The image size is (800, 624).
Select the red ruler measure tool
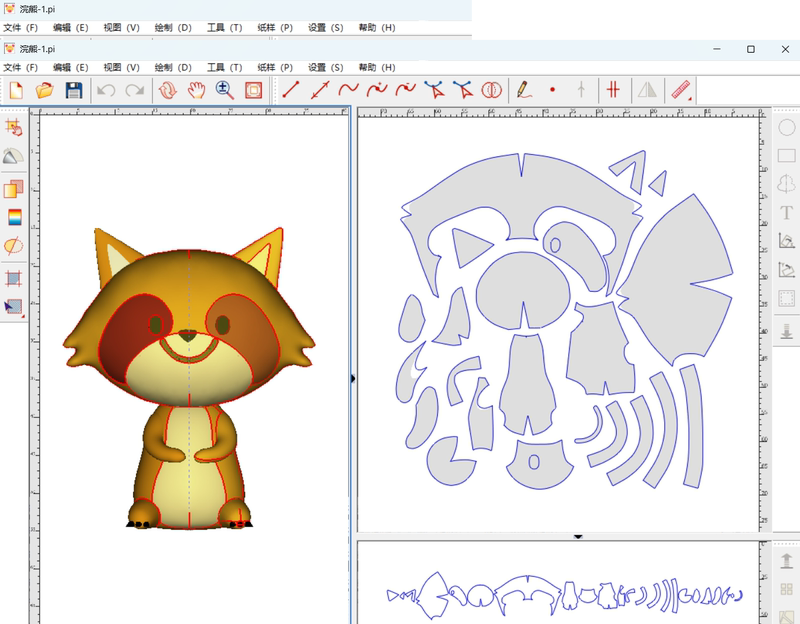tap(681, 90)
